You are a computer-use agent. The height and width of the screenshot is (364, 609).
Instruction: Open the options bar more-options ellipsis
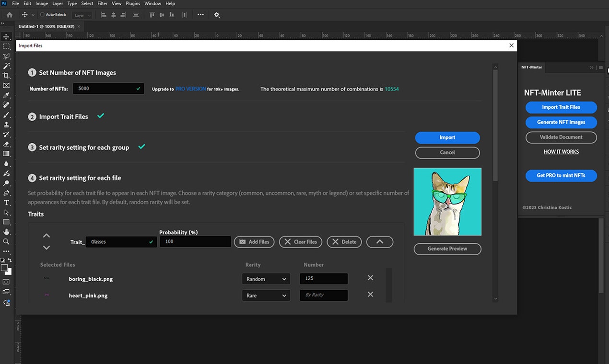click(x=200, y=15)
